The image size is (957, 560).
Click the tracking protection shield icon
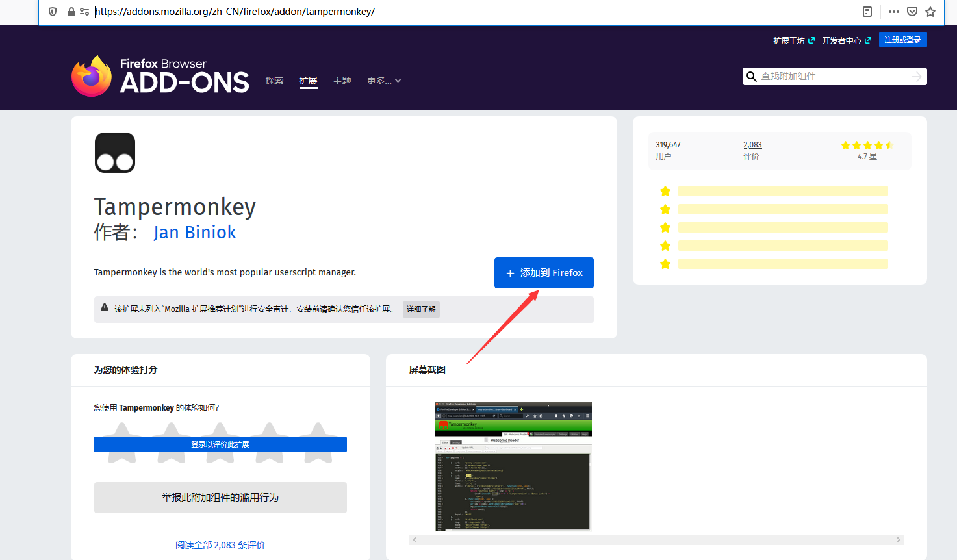pyautogui.click(x=53, y=12)
